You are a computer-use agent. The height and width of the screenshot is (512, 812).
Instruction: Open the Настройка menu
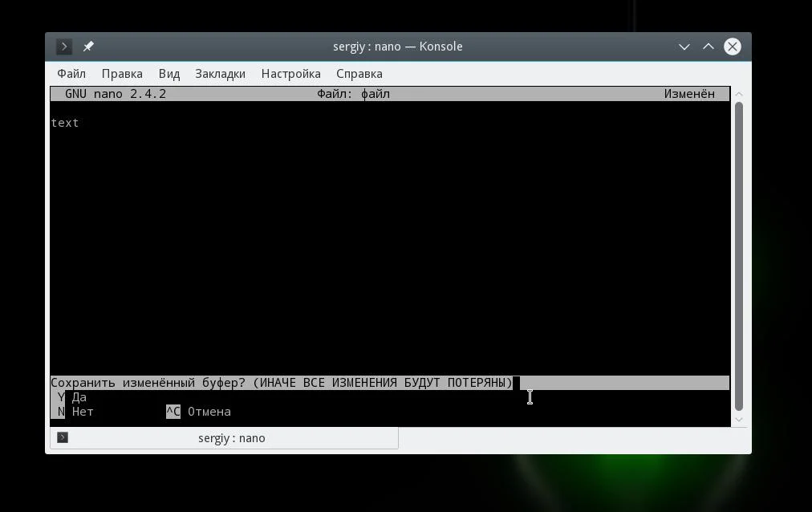click(291, 74)
